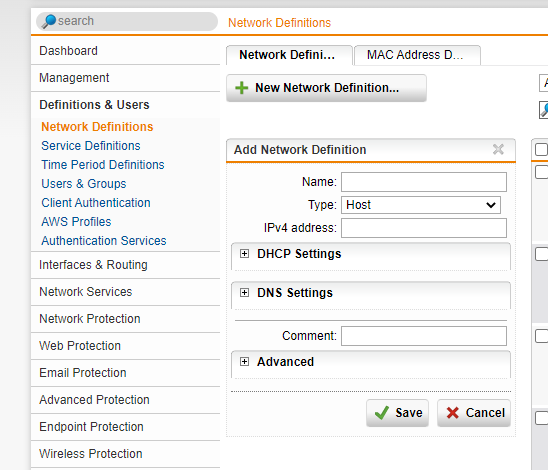The height and width of the screenshot is (470, 548).
Task: Tick the bottom-most checkbox in list
Action: coord(541,418)
